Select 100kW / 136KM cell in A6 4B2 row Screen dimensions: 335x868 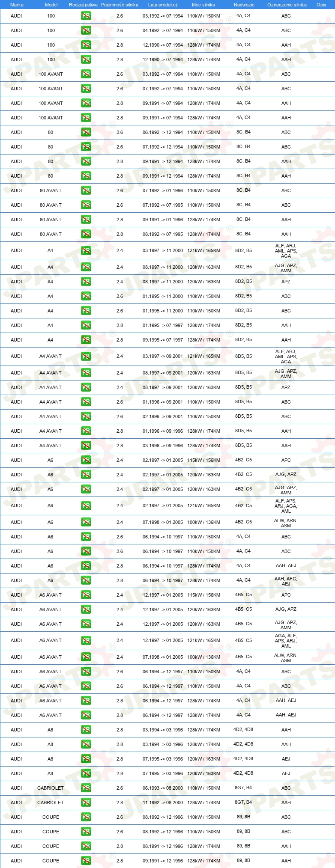coord(204,522)
